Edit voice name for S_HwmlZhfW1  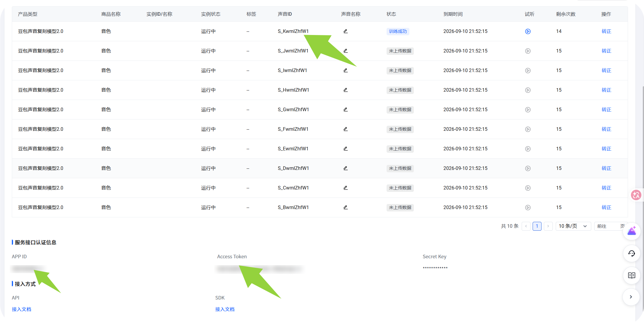345,90
